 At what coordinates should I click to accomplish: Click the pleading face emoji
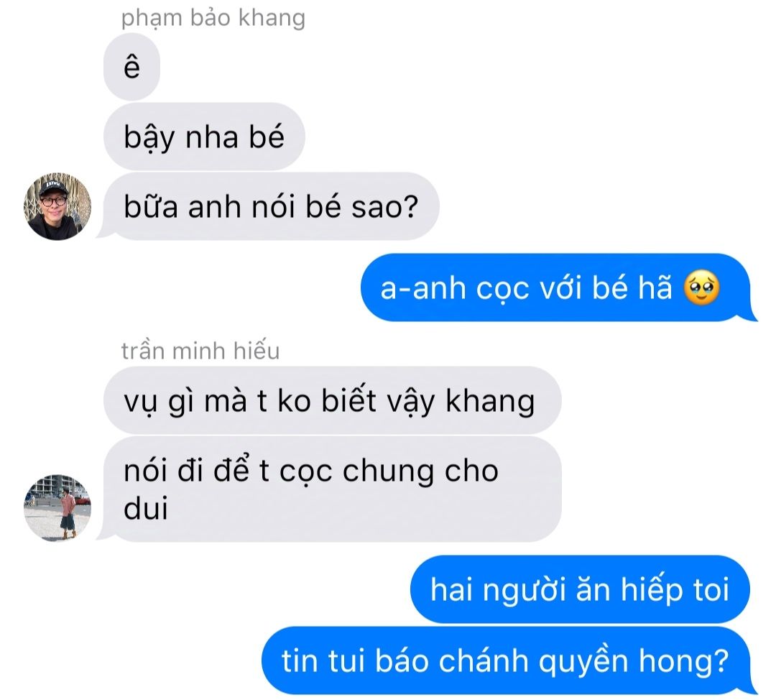(701, 287)
